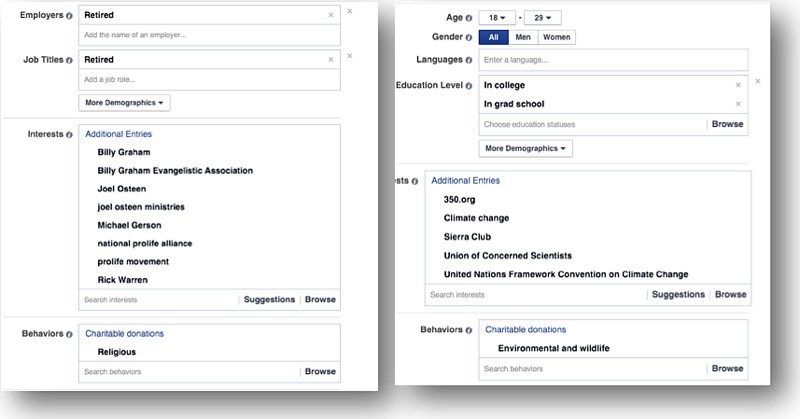Image resolution: width=800 pixels, height=419 pixels.
Task: Click the Add a job role field
Action: click(209, 80)
